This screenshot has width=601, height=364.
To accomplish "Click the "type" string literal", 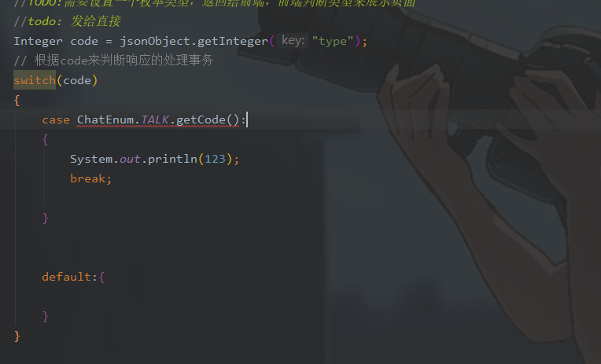I will point(332,41).
